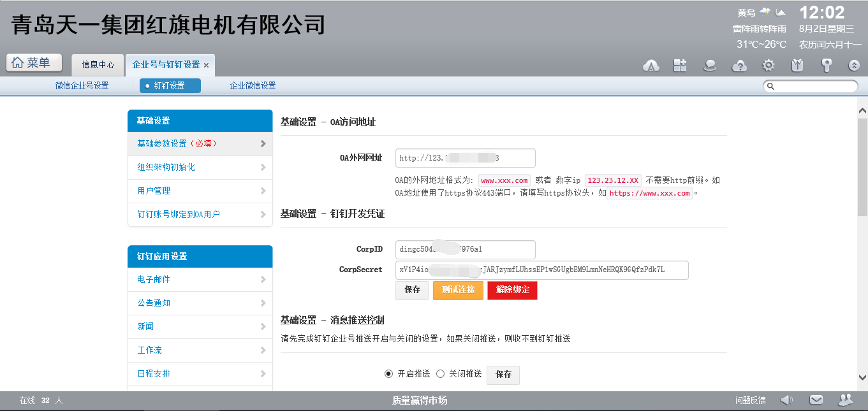The width and height of the screenshot is (868, 411).
Task: Click the vertical scrollbar down arrow
Action: pyautogui.click(x=862, y=377)
